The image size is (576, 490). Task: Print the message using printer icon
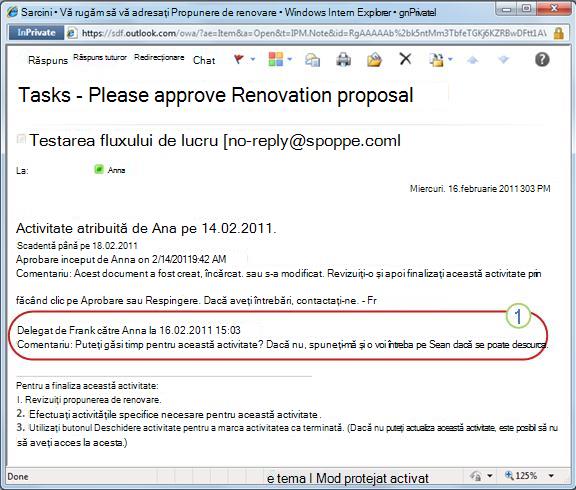point(343,60)
